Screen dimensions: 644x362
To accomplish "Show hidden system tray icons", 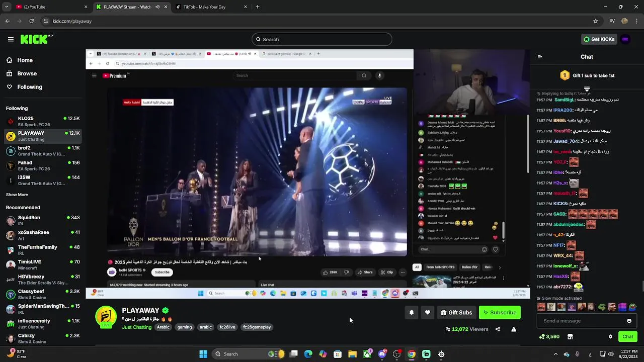I will click(x=555, y=354).
